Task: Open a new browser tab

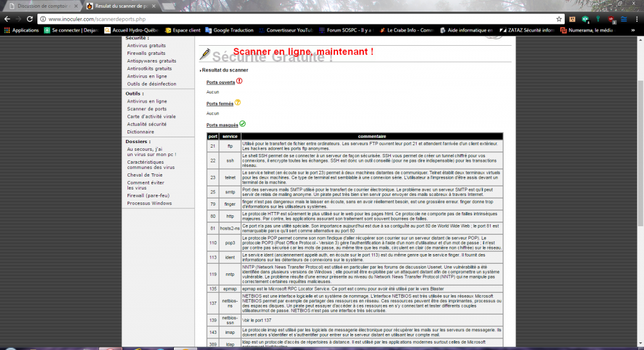Action: tap(169, 6)
